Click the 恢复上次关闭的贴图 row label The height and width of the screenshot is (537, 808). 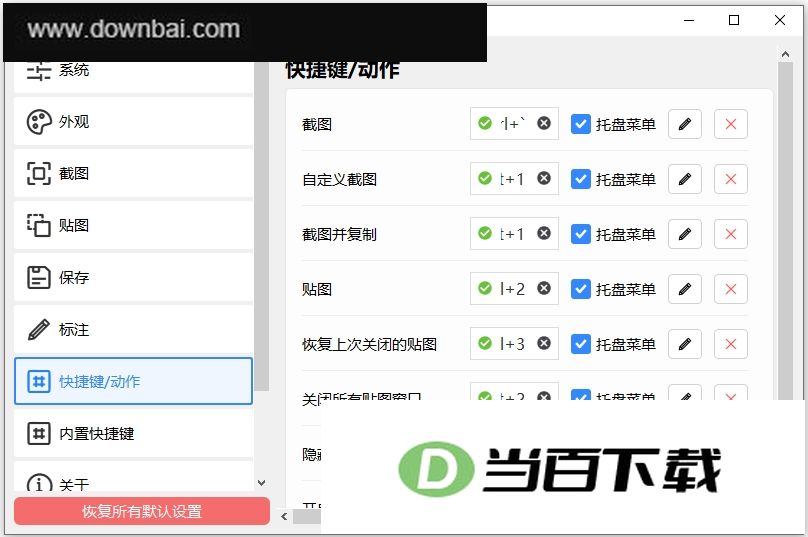coord(369,344)
